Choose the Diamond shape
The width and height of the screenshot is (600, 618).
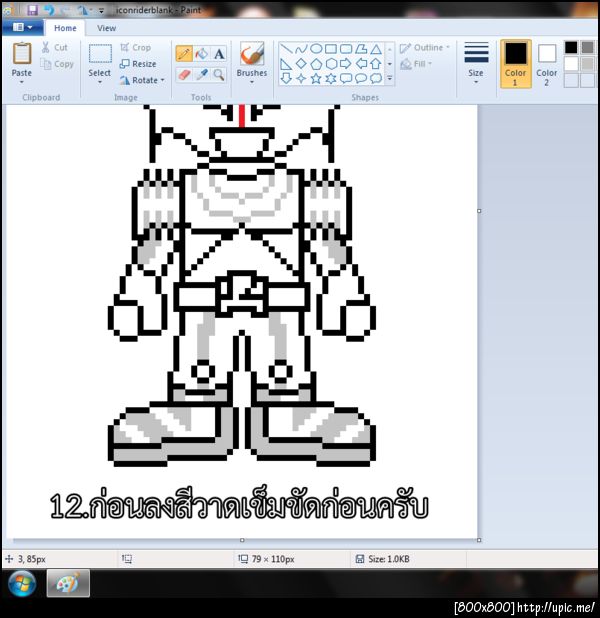coord(301,63)
